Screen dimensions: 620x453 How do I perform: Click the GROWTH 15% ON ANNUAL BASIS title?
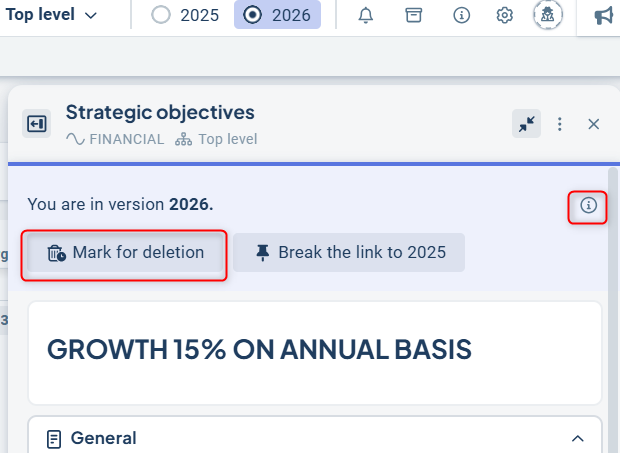click(x=259, y=350)
